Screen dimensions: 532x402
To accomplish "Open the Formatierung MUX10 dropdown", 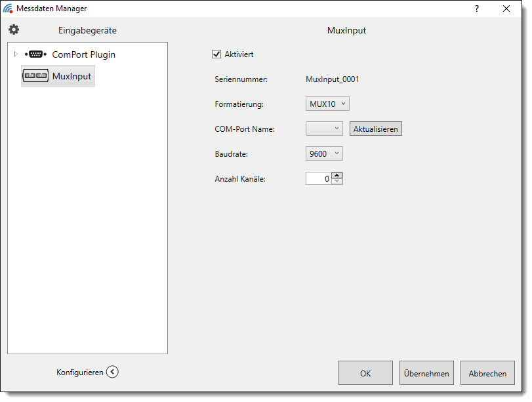I will pos(327,104).
